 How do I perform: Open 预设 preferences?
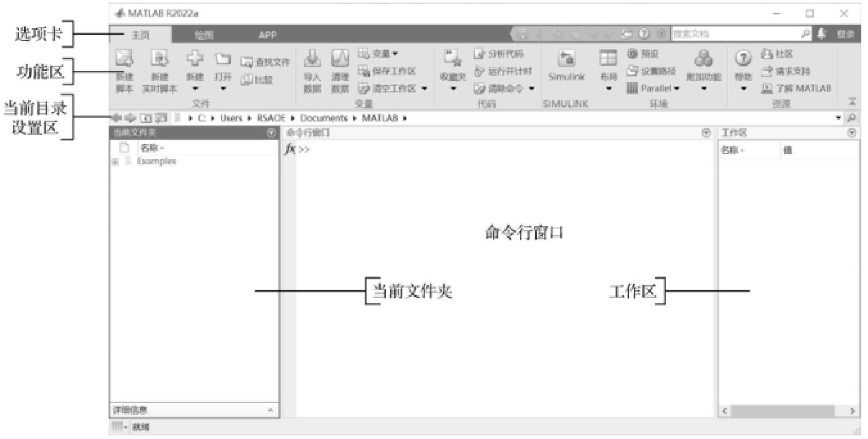pos(643,53)
